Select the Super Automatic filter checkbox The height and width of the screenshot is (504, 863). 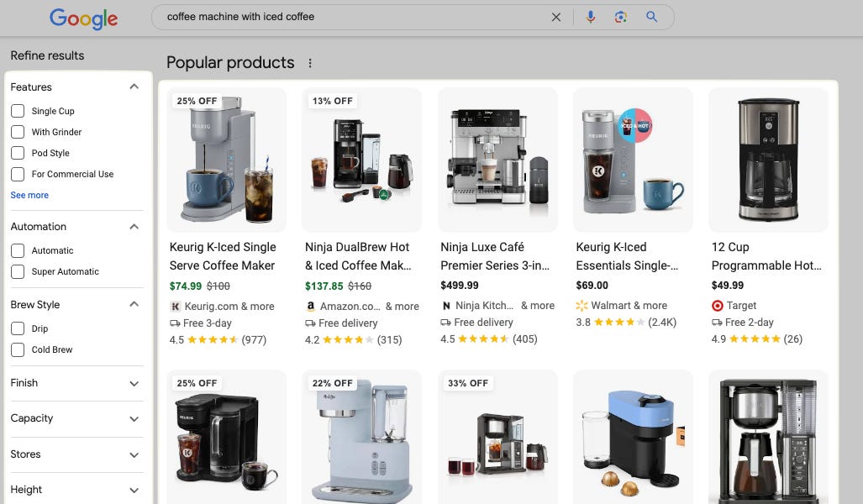point(18,271)
